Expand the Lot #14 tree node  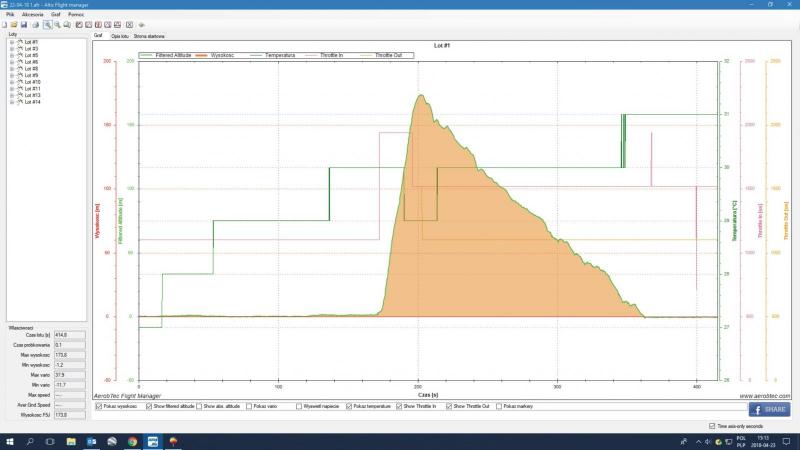[x=10, y=102]
